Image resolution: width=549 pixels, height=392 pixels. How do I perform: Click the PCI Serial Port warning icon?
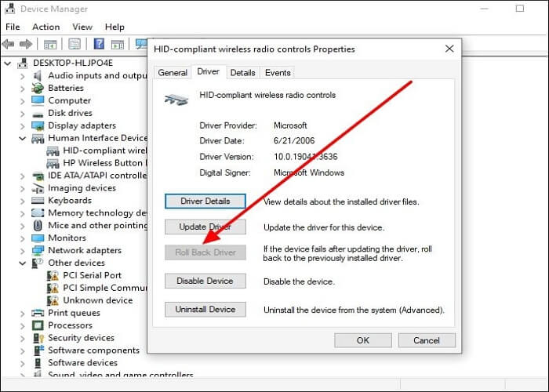tap(53, 275)
